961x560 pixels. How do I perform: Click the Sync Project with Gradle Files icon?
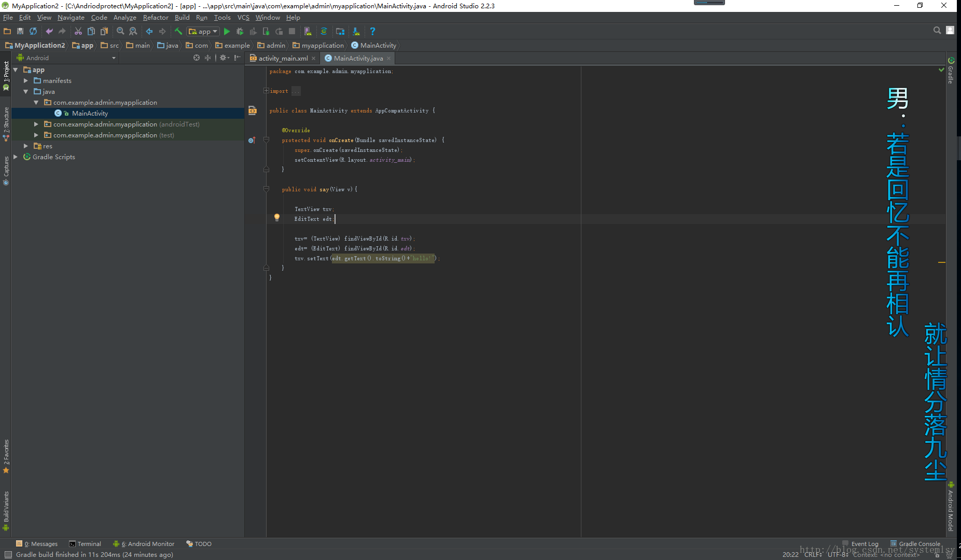pos(324,31)
